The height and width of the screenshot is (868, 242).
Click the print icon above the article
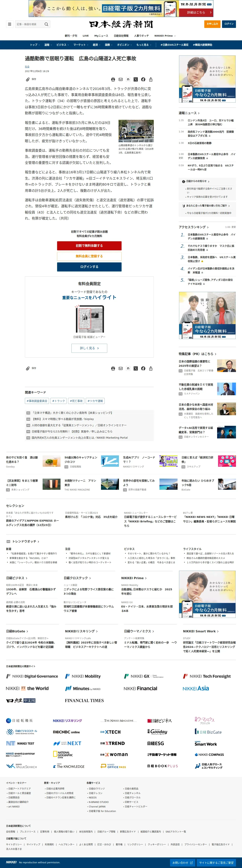click(113, 80)
